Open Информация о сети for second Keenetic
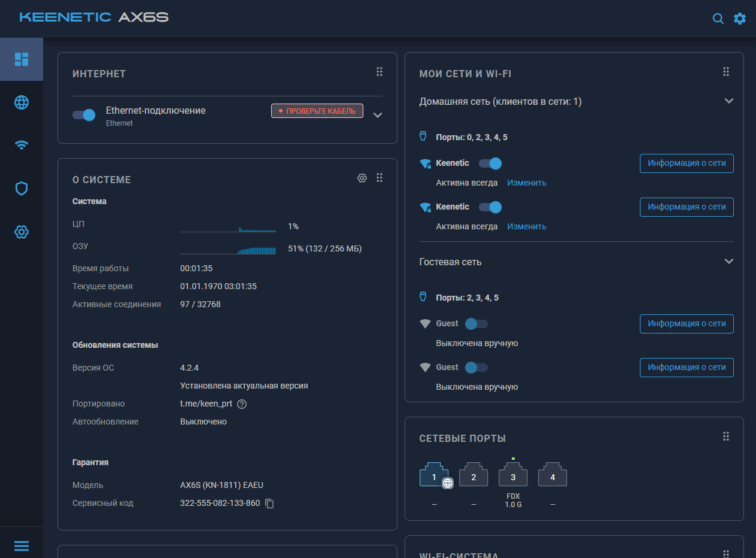756x558 pixels. tap(687, 207)
